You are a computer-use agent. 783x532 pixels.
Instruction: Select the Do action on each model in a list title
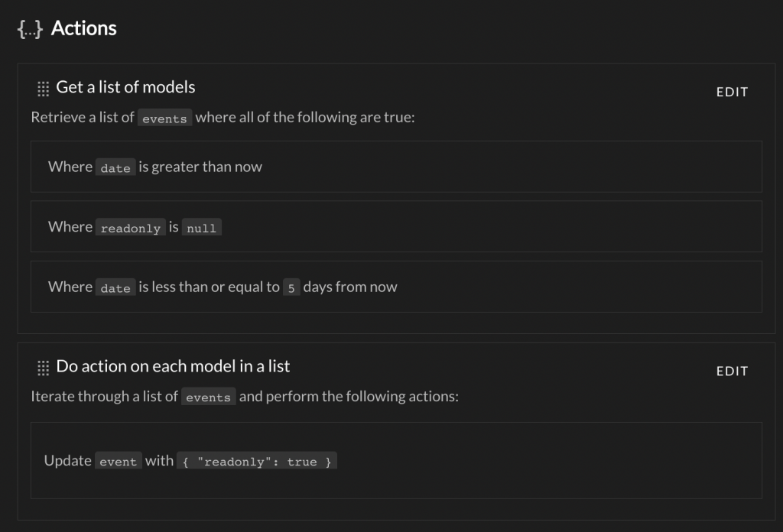173,366
